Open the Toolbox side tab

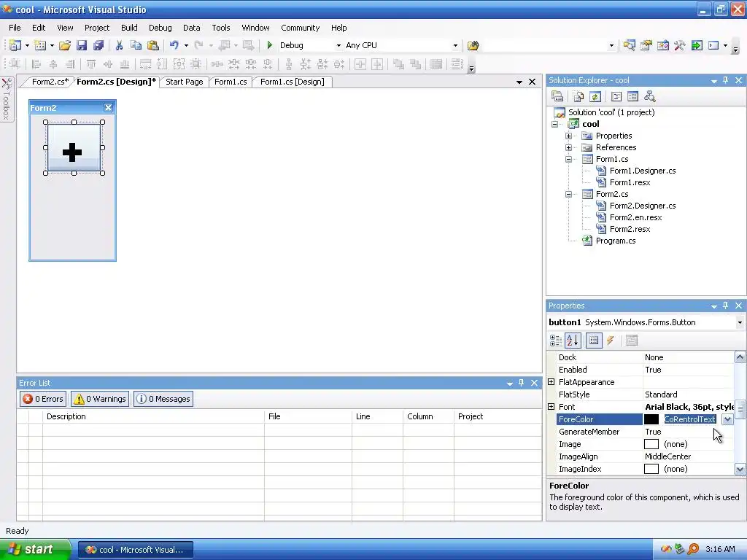(x=7, y=99)
